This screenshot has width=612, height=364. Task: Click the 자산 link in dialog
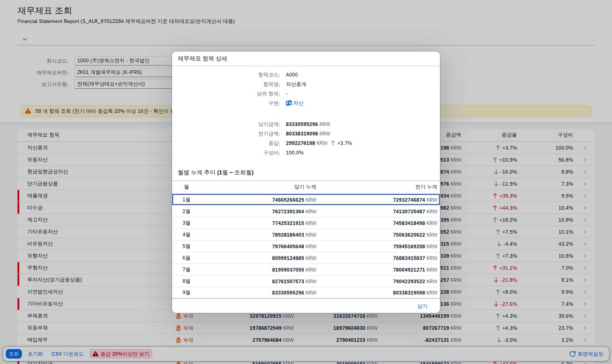point(298,103)
